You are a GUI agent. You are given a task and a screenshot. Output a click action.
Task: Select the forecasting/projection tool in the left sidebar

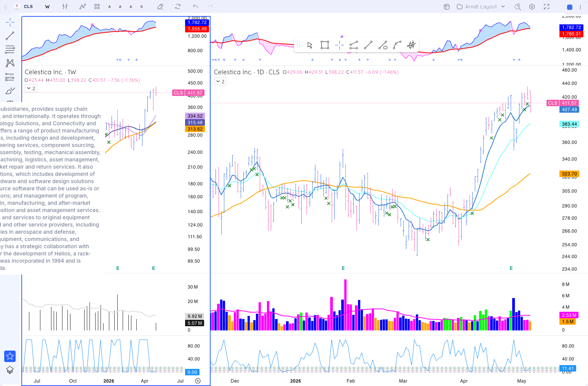[10, 77]
